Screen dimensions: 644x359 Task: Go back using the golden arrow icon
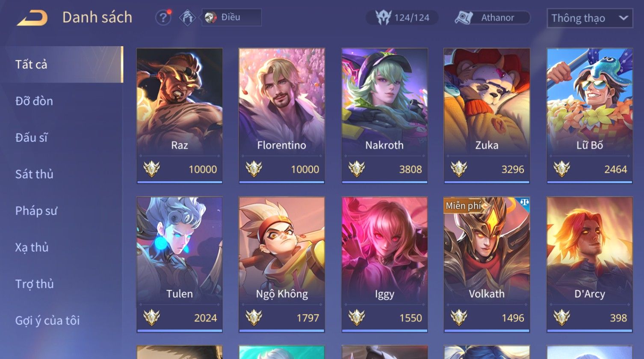pyautogui.click(x=32, y=18)
